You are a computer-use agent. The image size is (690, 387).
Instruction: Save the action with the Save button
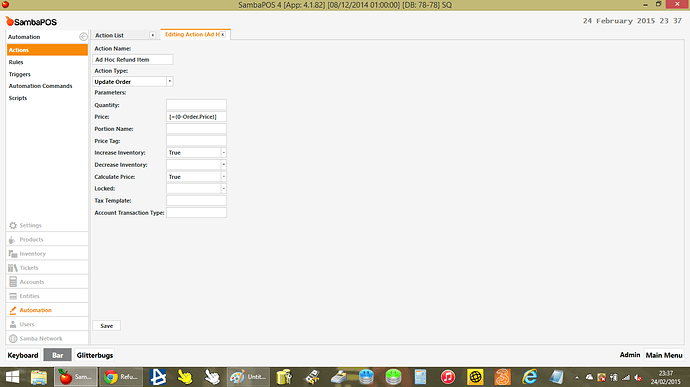106,326
